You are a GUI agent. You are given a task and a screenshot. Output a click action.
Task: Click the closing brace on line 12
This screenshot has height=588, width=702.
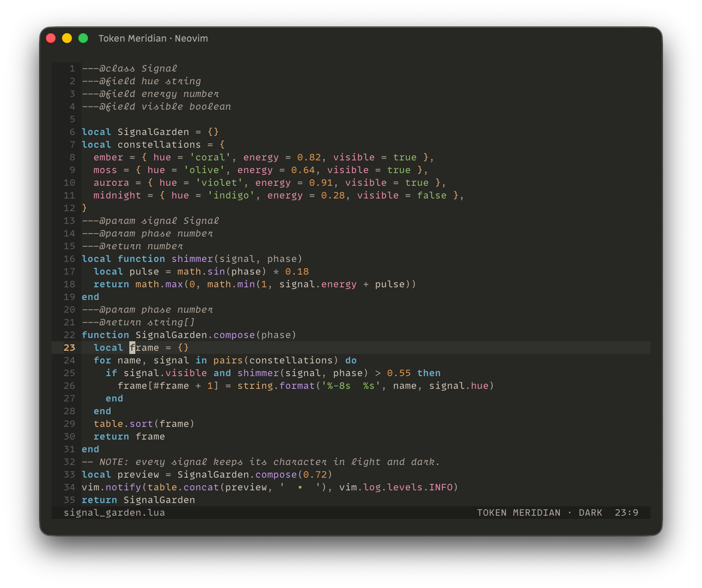click(85, 208)
